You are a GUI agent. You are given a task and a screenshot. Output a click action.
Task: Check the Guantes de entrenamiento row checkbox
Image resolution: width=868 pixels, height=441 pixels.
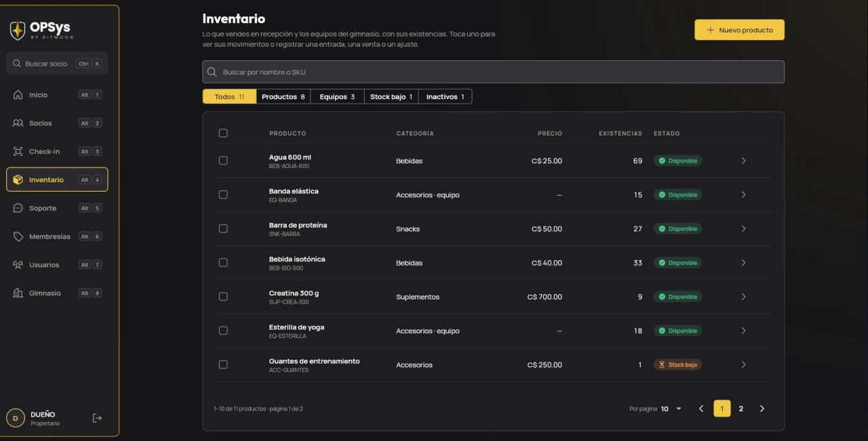coord(223,364)
